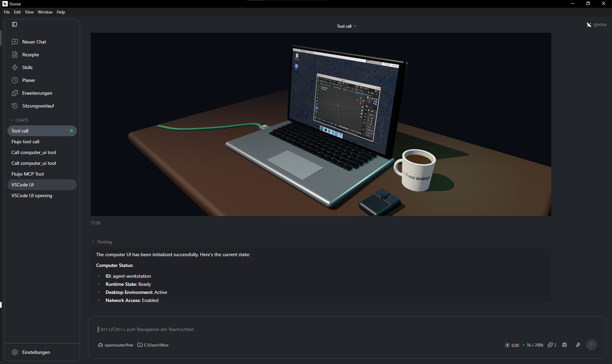
Task: Click the Computer Status: heading
Action: click(x=115, y=265)
